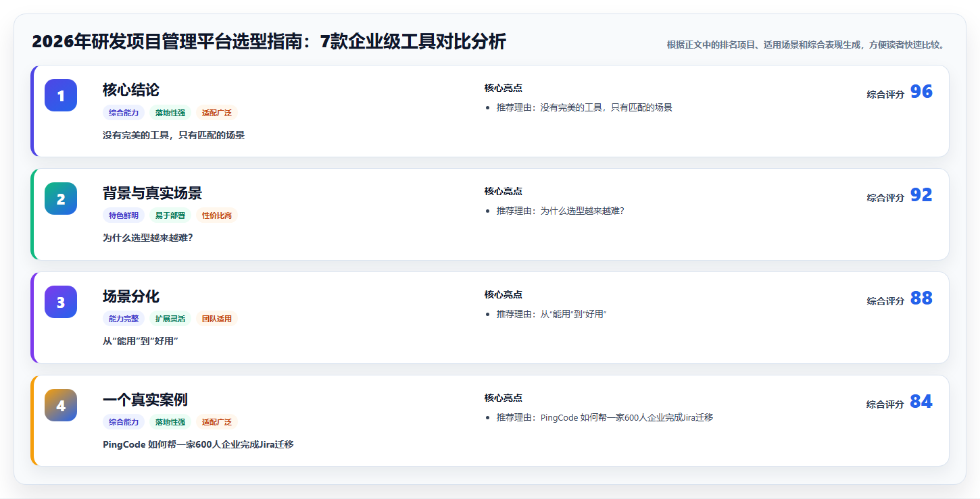The height and width of the screenshot is (499, 980).
Task: Click bold summary 没有完美的工具，只有匹配的场景
Action: (174, 135)
